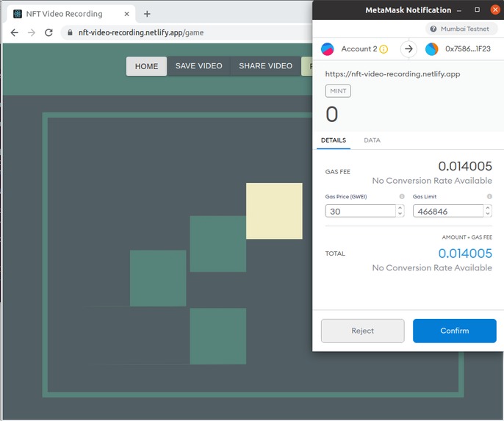
Task: Click the Gas Limit info icon
Action: (489, 196)
